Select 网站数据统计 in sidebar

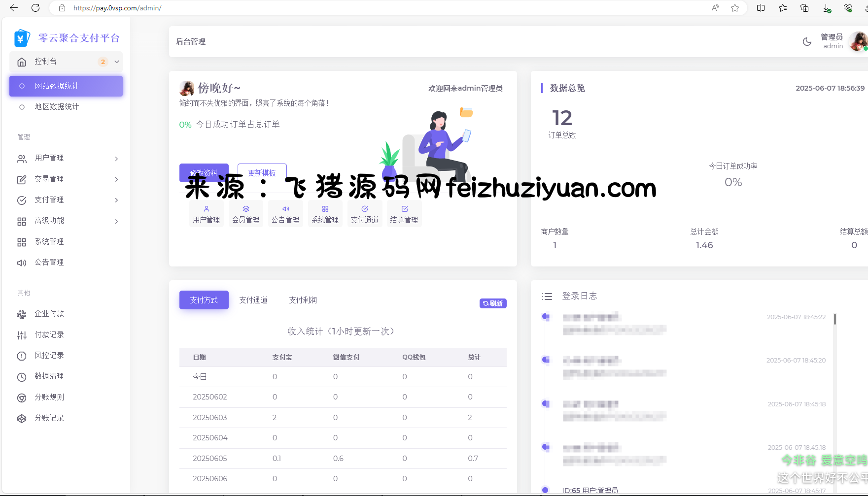click(x=66, y=86)
